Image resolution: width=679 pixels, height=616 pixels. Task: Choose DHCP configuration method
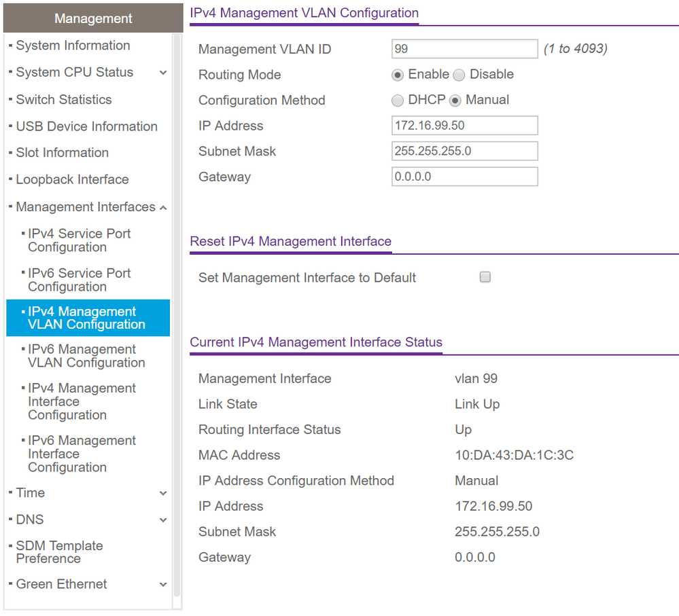point(398,101)
